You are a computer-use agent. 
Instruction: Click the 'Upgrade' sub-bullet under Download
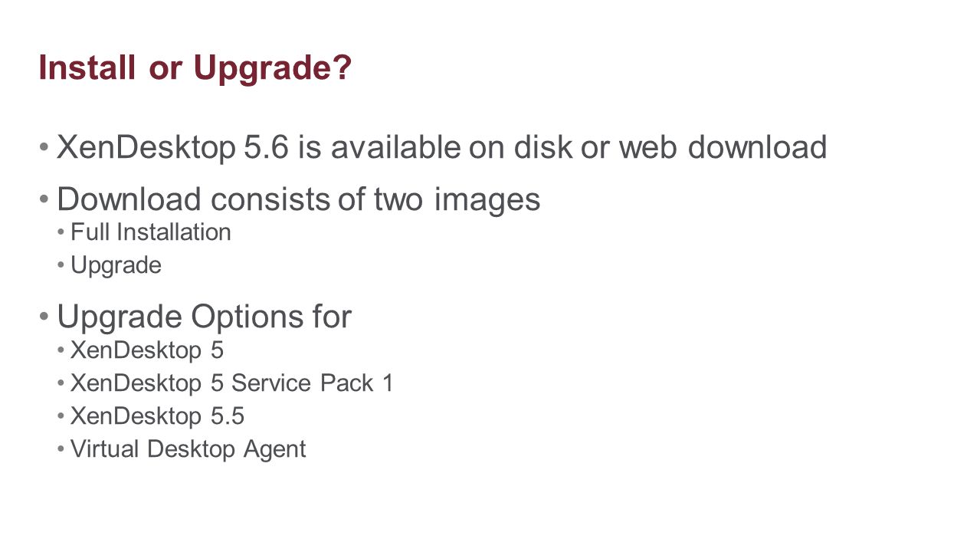point(116,266)
